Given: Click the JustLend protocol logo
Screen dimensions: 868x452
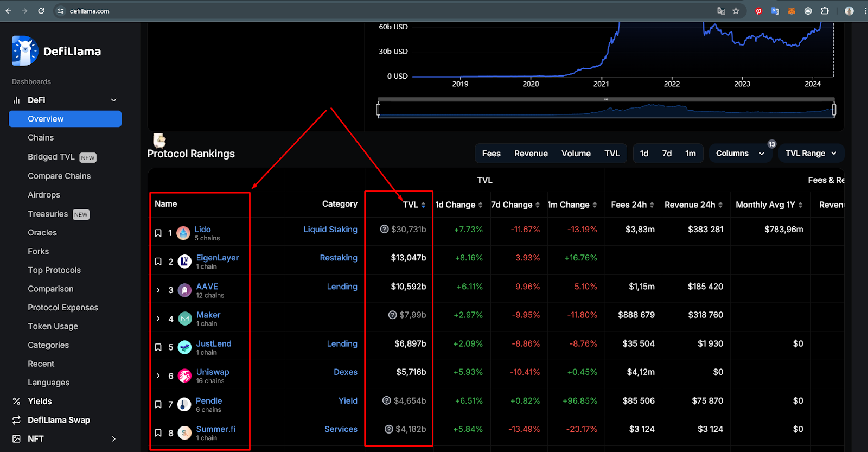Looking at the screenshot, I should 184,347.
